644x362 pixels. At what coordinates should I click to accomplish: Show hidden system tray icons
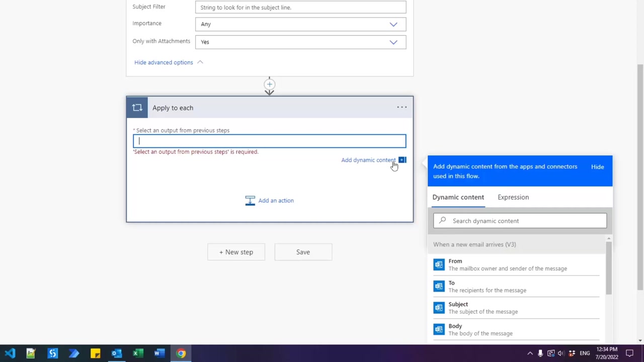tap(530, 353)
